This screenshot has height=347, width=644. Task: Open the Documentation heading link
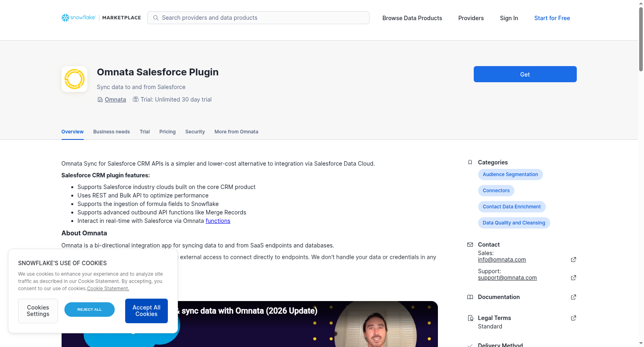tap(499, 297)
